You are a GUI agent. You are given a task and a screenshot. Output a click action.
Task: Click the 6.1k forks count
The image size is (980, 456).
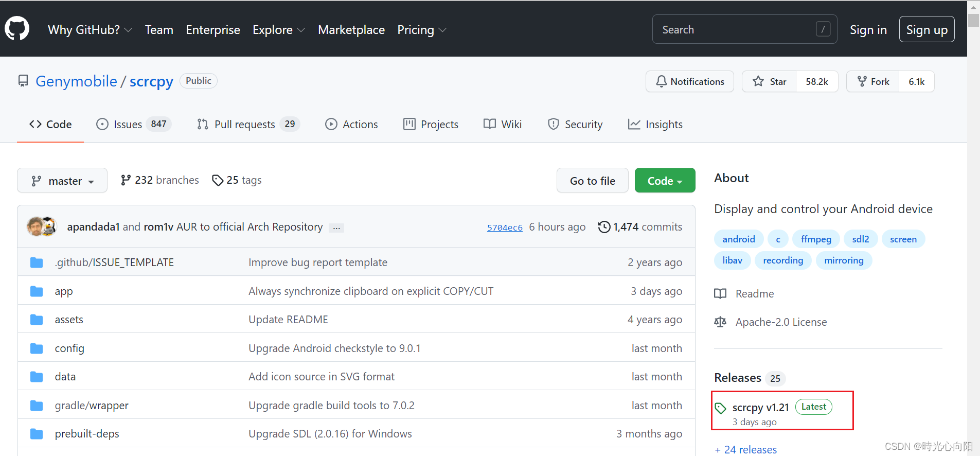[x=917, y=81]
